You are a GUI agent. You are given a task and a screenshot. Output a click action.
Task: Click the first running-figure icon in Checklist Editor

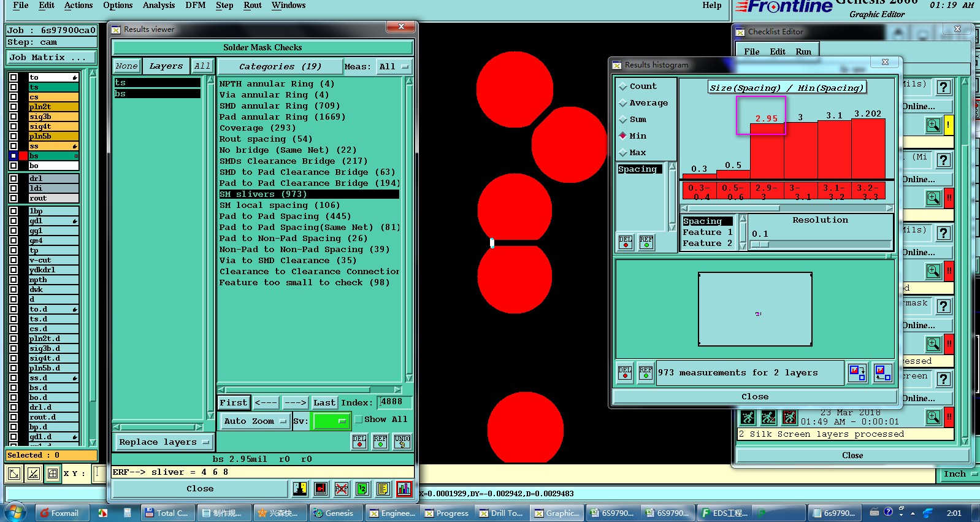tap(748, 418)
